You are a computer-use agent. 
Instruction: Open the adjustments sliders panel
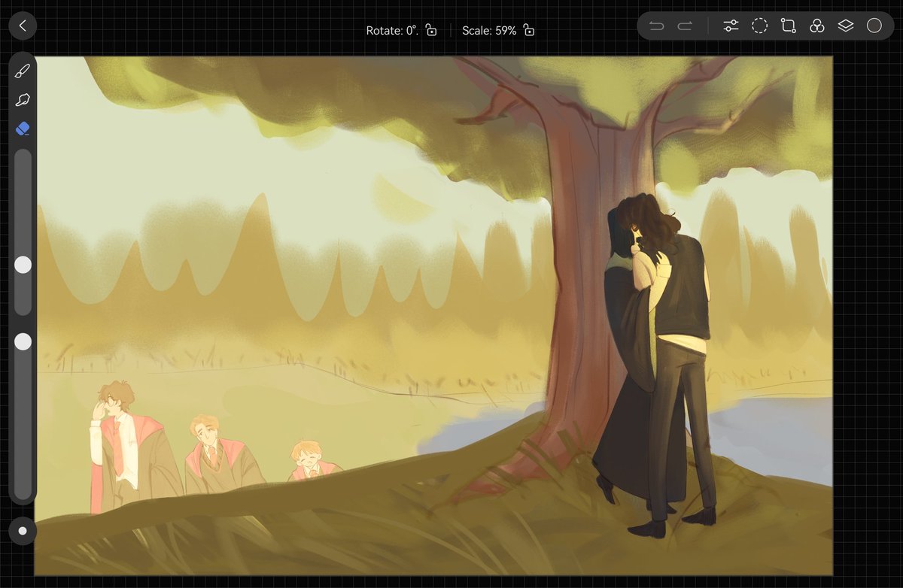pos(731,26)
